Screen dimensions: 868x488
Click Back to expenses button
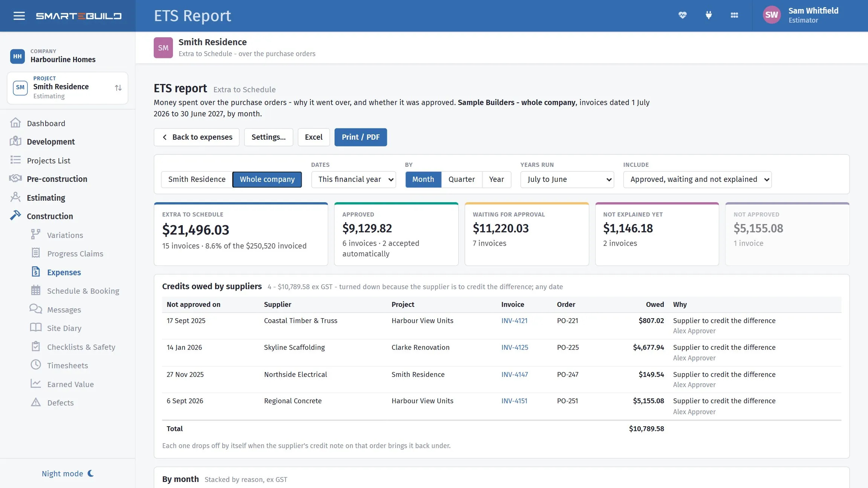(197, 137)
